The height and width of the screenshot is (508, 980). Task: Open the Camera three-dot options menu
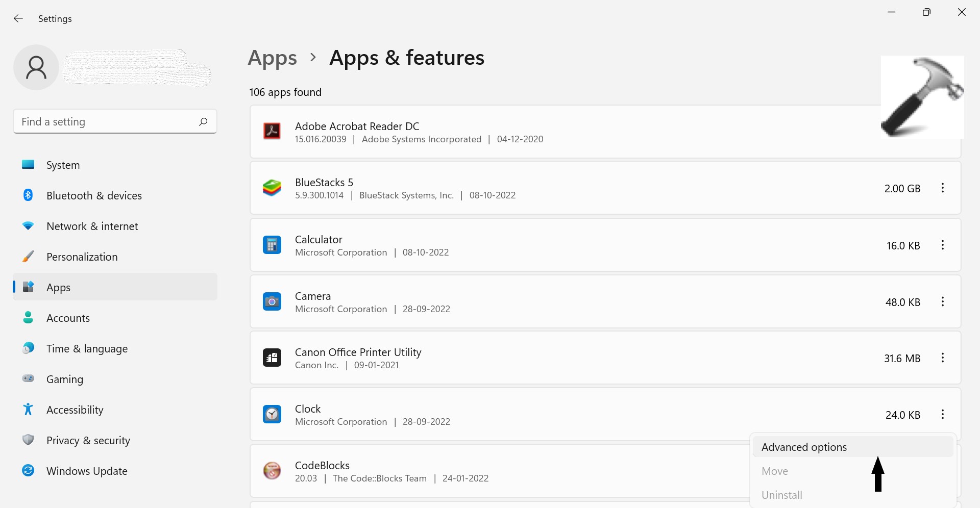click(942, 302)
